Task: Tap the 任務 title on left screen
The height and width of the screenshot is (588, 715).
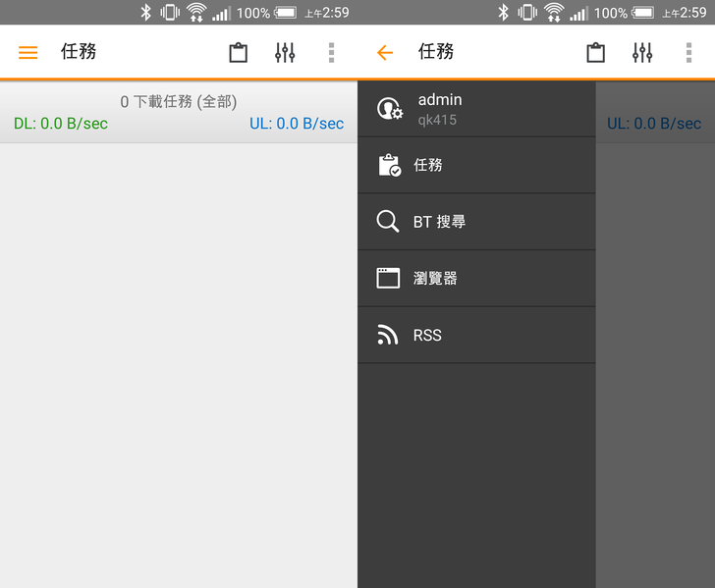Action: (x=79, y=52)
